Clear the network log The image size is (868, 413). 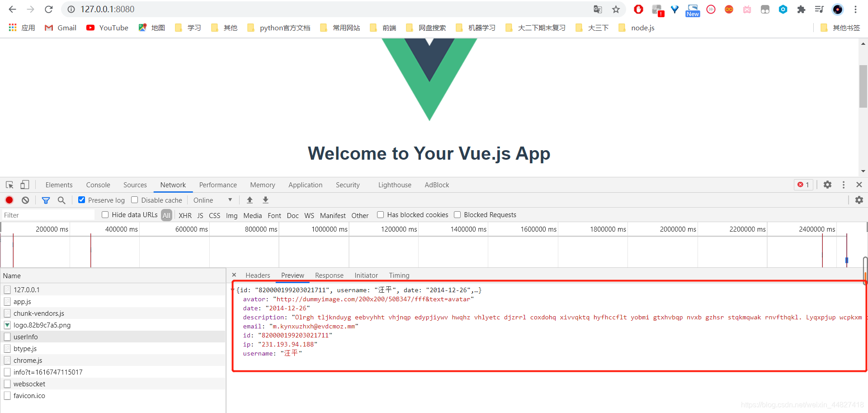coord(25,200)
